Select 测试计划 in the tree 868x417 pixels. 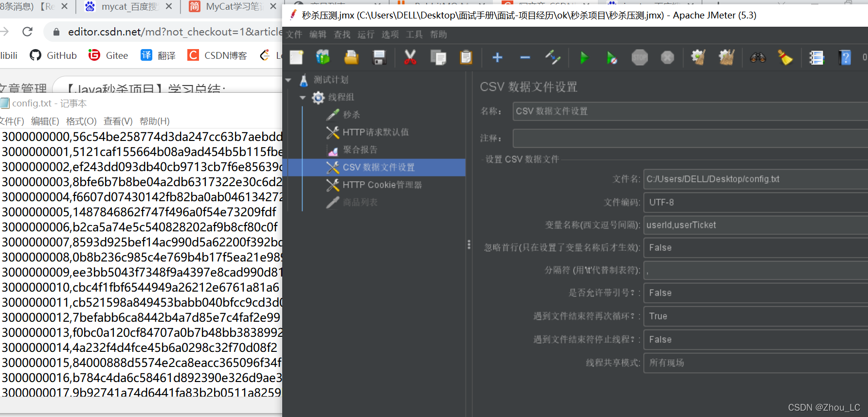tap(331, 80)
